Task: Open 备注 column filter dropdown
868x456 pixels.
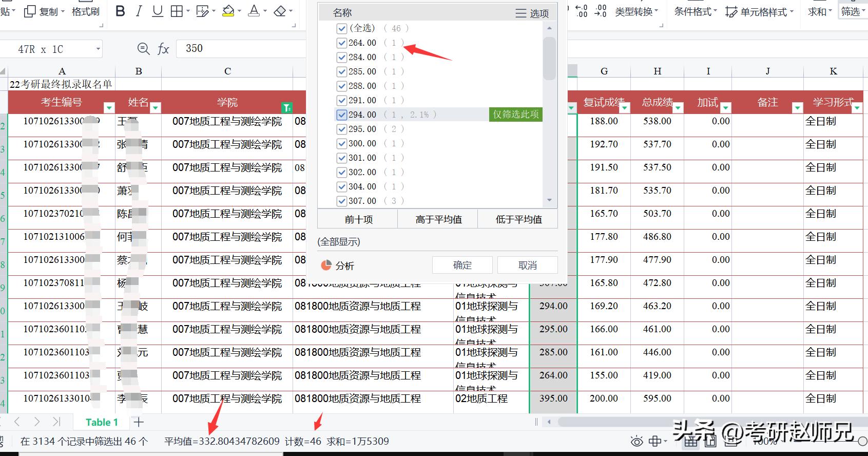Action: (x=797, y=107)
